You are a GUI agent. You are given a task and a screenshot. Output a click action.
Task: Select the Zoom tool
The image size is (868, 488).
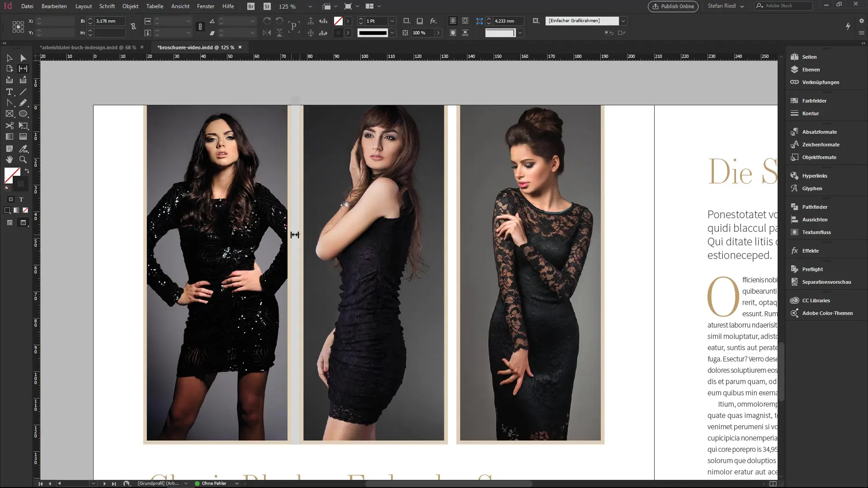pos(23,160)
